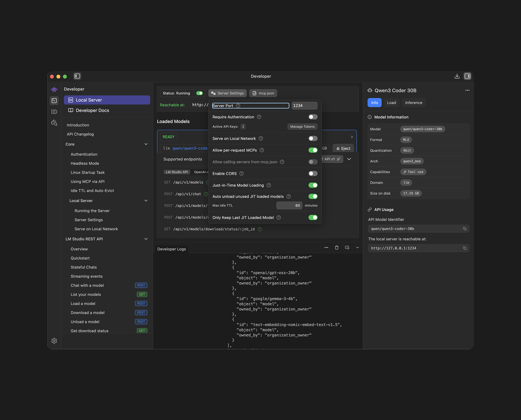Open the AI Chat sidebar icon
521x420 pixels.
54,89
